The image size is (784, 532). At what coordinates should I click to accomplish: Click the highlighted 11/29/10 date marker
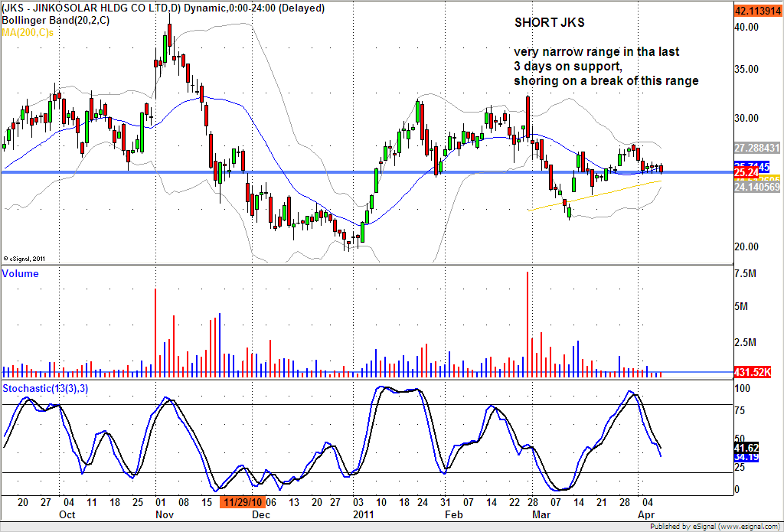click(x=243, y=502)
